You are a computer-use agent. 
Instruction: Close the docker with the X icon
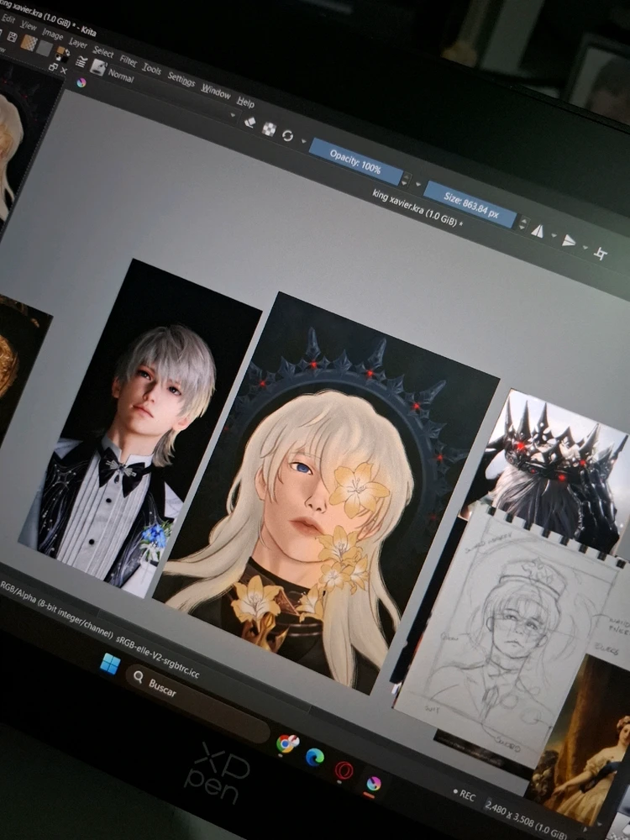(63, 71)
